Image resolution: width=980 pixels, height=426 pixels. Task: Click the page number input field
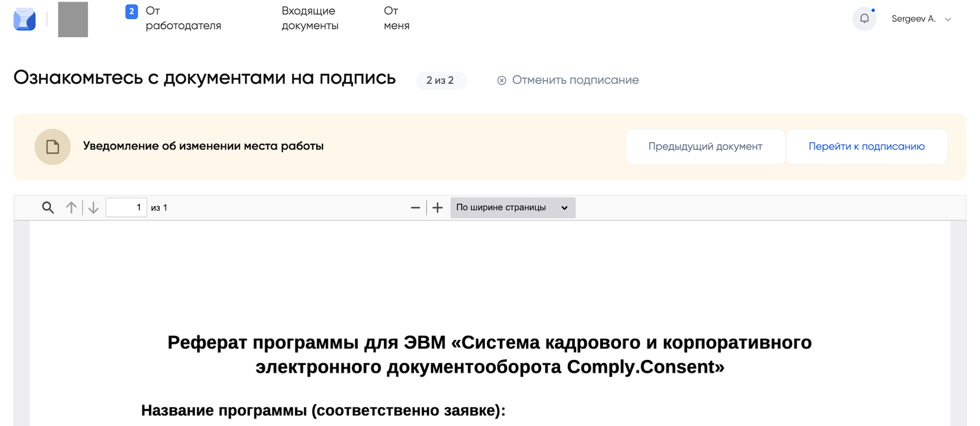(x=126, y=208)
